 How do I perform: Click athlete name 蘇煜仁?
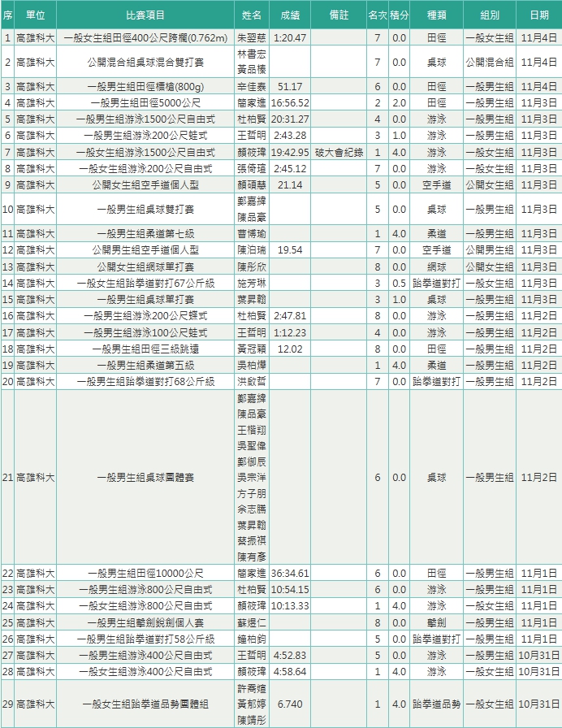click(x=252, y=622)
